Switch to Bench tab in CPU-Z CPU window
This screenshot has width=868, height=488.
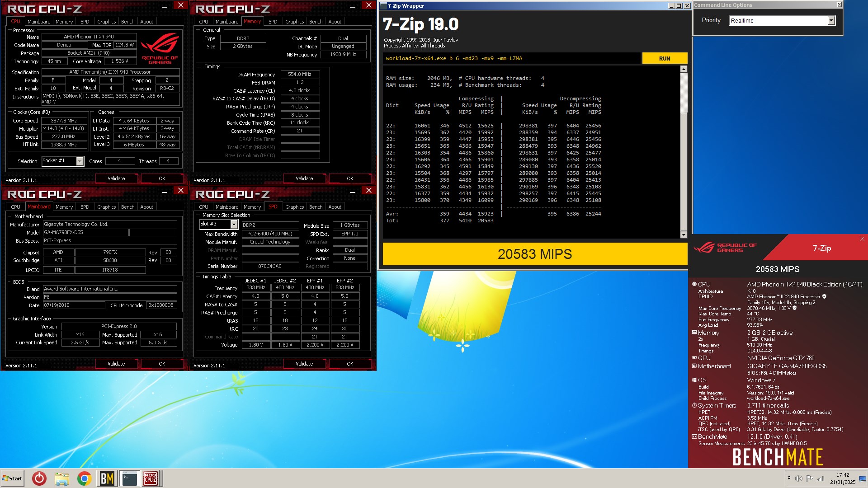(x=128, y=22)
